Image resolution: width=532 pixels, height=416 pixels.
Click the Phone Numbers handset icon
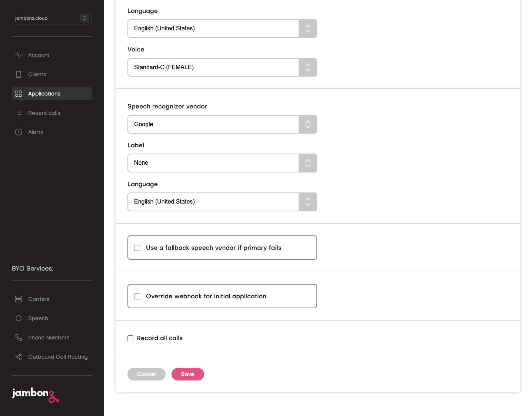(x=19, y=338)
